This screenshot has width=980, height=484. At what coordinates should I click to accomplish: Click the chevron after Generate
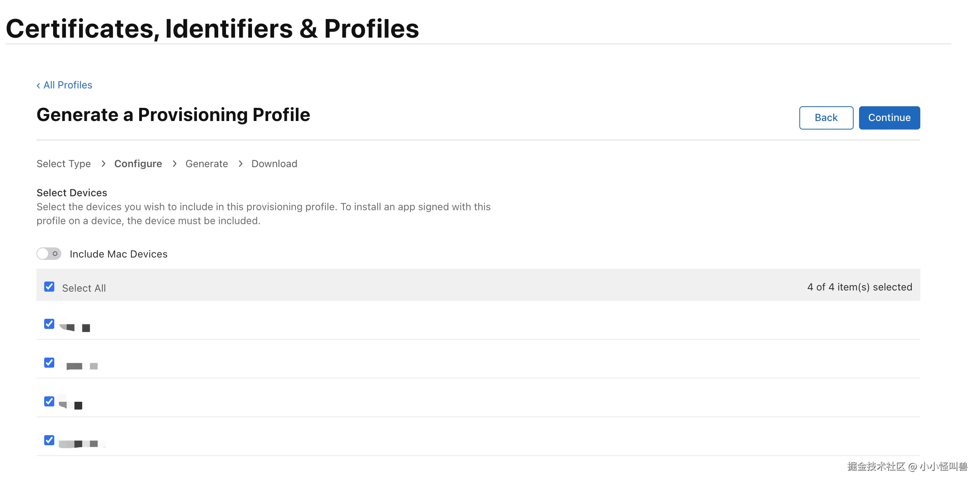pos(240,164)
